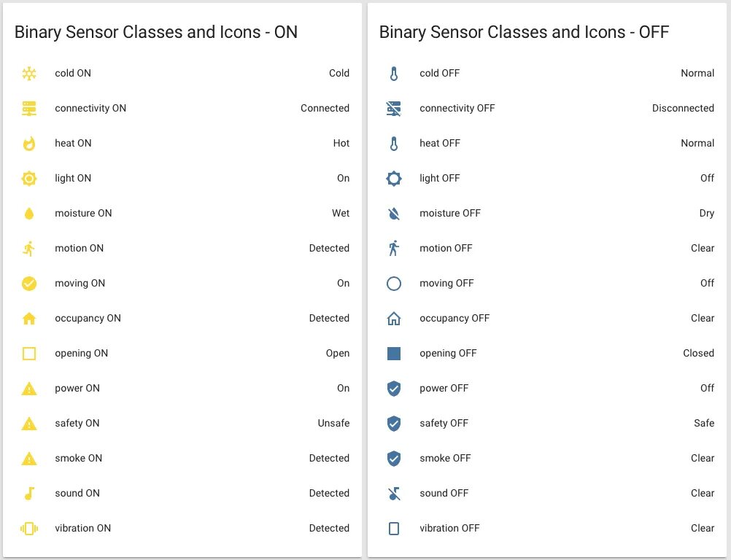Image resolution: width=731 pixels, height=560 pixels.
Task: Click the server icon beside connectivity ON
Action: [x=29, y=109]
